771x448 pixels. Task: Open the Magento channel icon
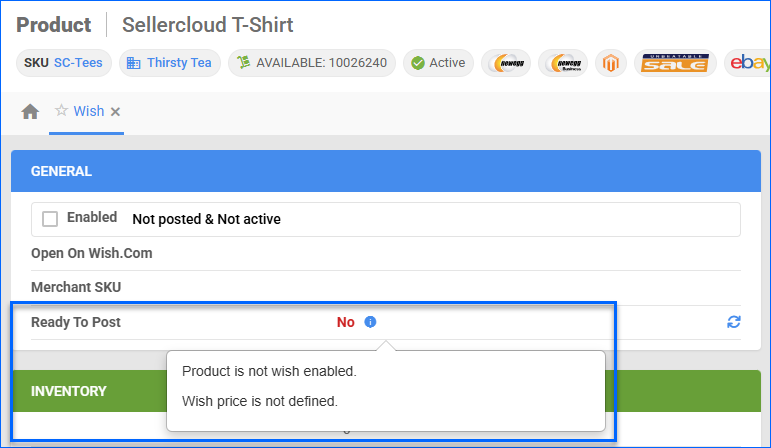611,63
